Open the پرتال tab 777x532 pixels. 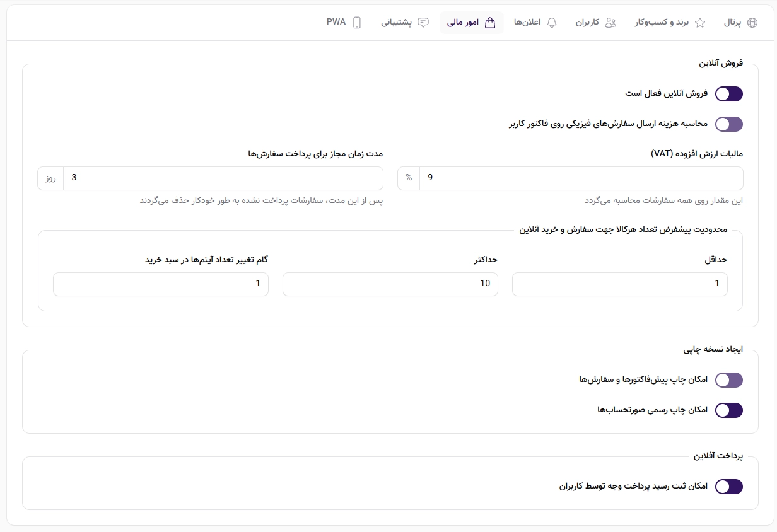(740, 23)
